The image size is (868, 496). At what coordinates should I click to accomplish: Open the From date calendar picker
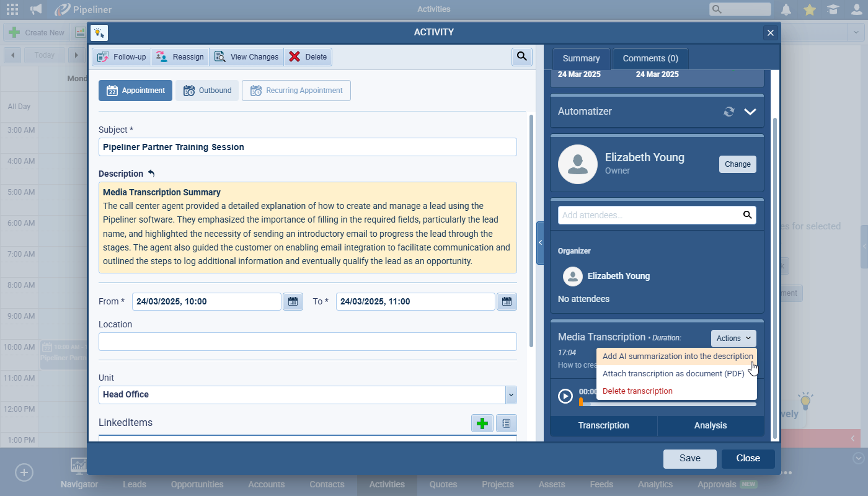[293, 302]
